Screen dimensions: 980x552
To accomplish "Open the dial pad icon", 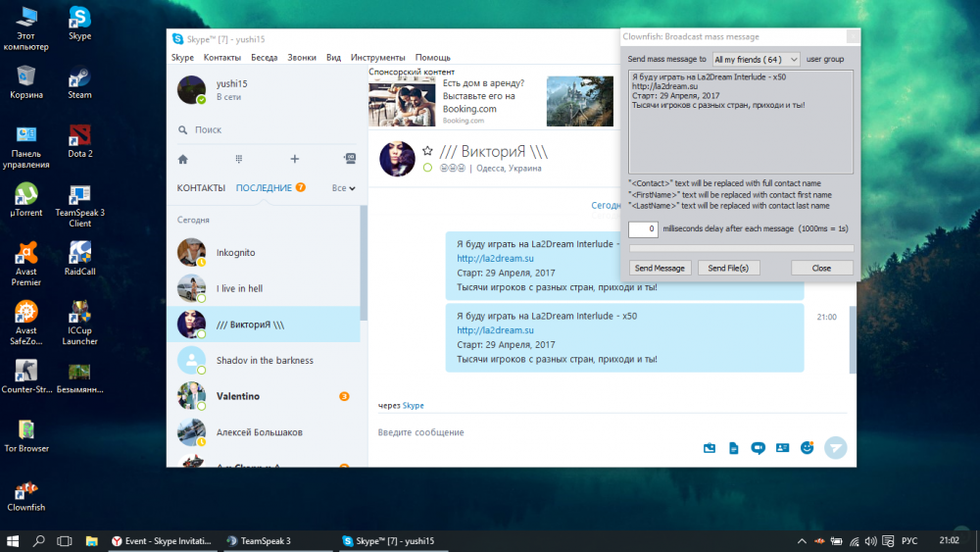I will 238,159.
